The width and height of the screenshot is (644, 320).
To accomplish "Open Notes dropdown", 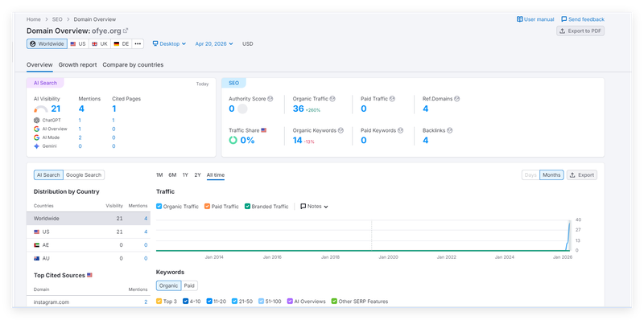I will 314,207.
